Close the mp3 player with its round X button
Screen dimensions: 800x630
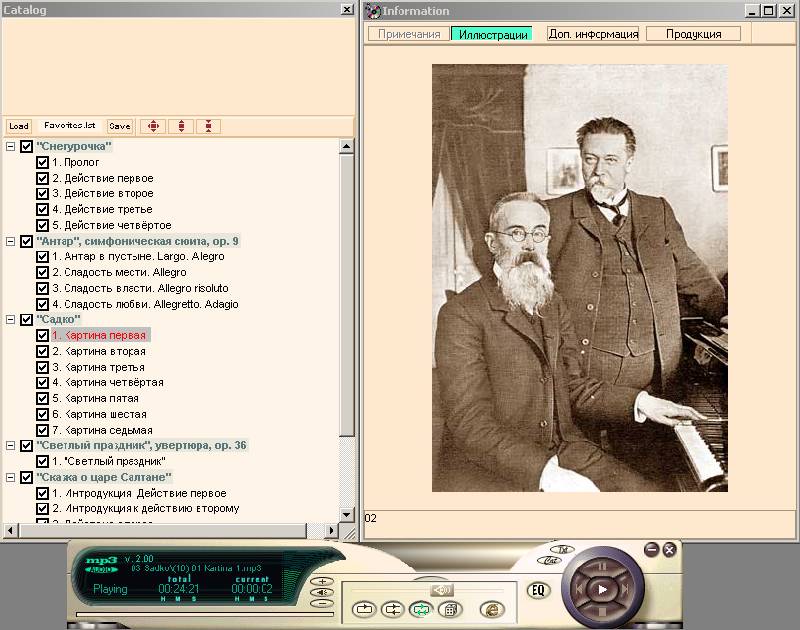[x=669, y=549]
